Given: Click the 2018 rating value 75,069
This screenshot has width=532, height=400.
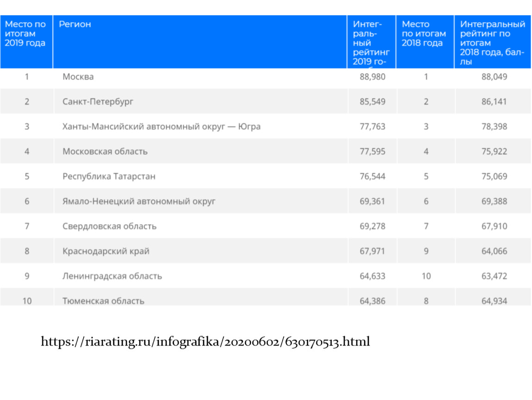Looking at the screenshot, I should click(x=495, y=176).
